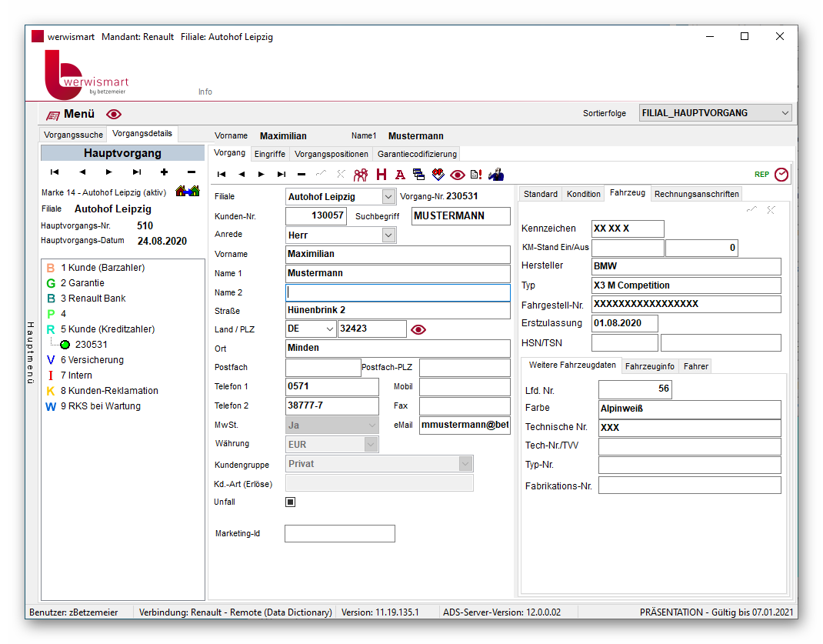Open the Fahrer tab
This screenshot has height=644, width=823.
click(x=695, y=366)
